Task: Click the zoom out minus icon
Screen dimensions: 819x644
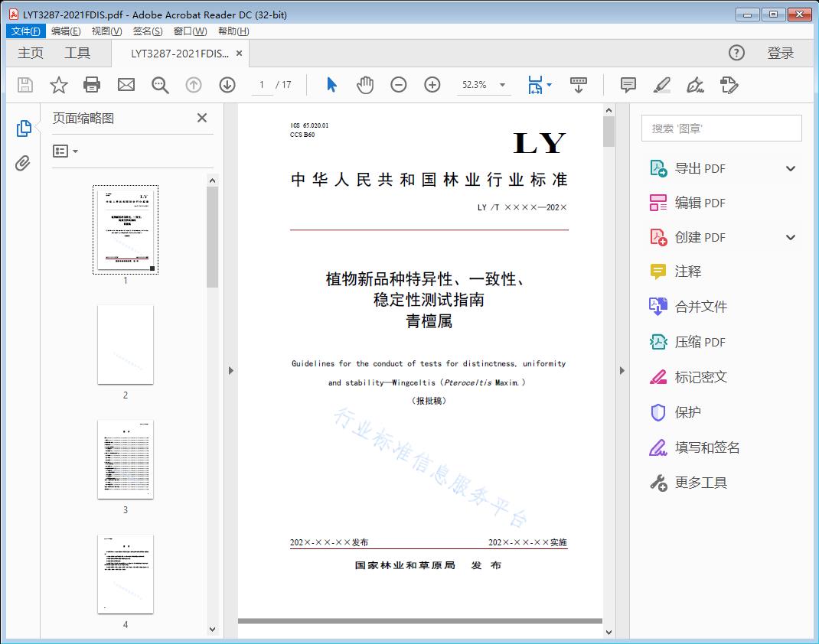Action: coord(399,85)
